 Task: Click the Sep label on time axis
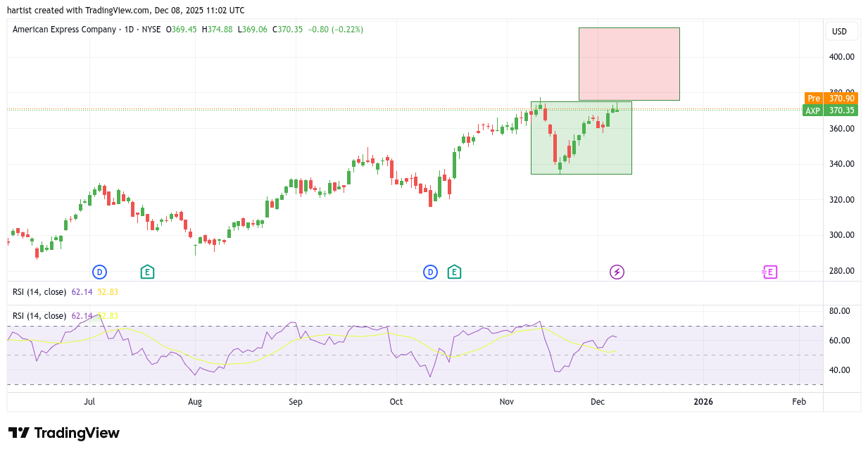pos(296,402)
